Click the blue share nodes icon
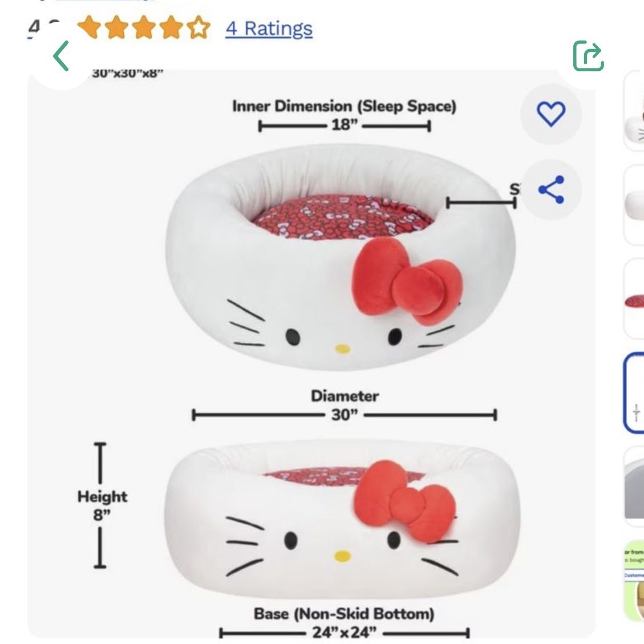The width and height of the screenshot is (644, 644). point(551,189)
